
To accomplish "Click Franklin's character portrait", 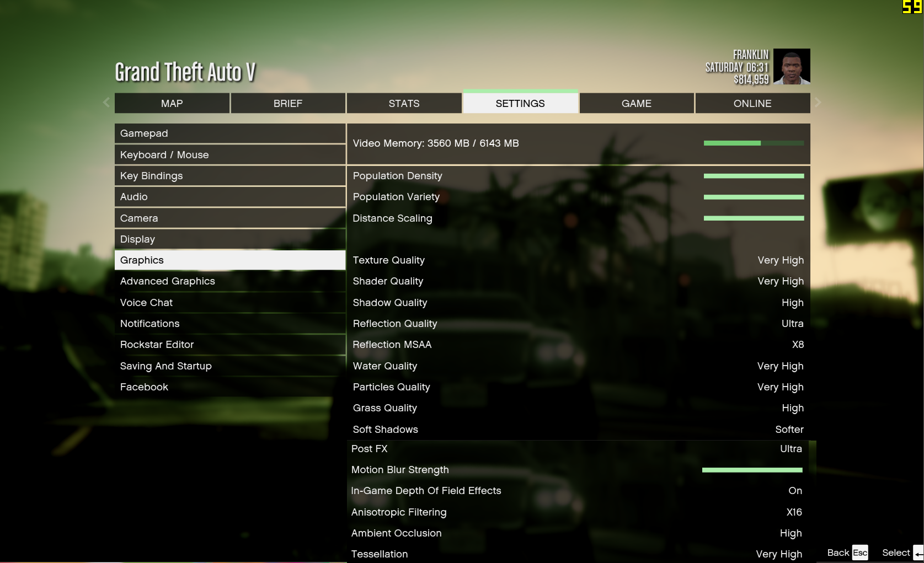I will 792,67.
